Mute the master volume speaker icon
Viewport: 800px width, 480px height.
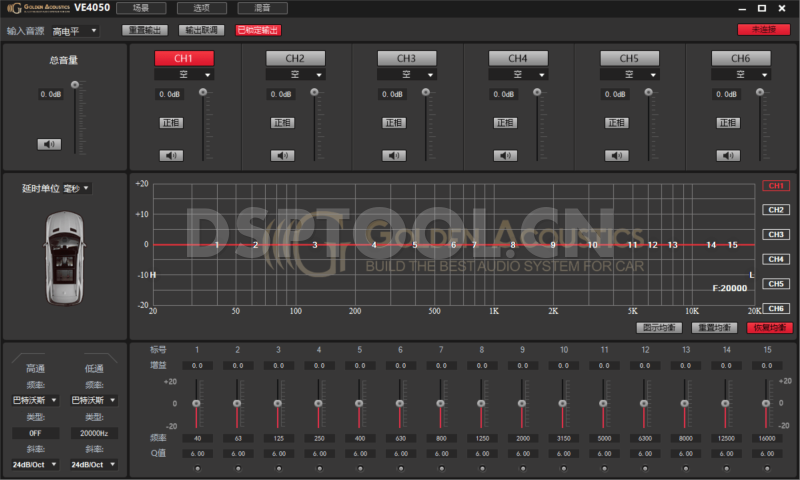tap(49, 144)
